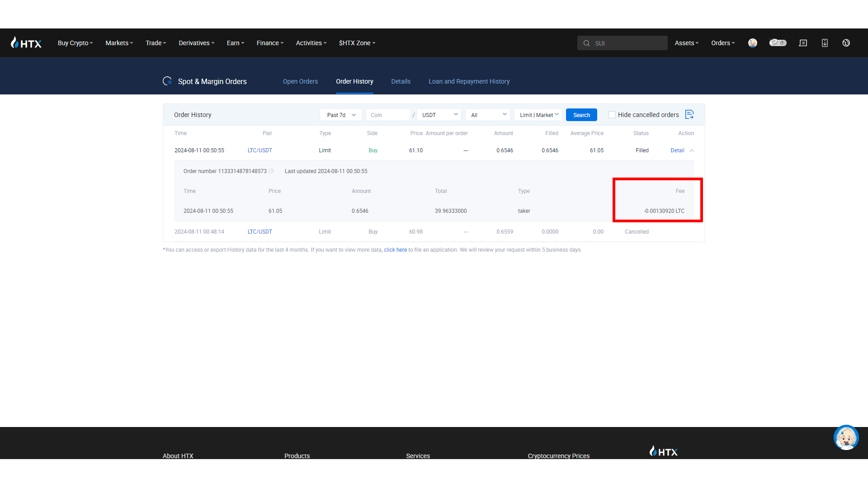Click the Amount per order column header

coord(447,133)
